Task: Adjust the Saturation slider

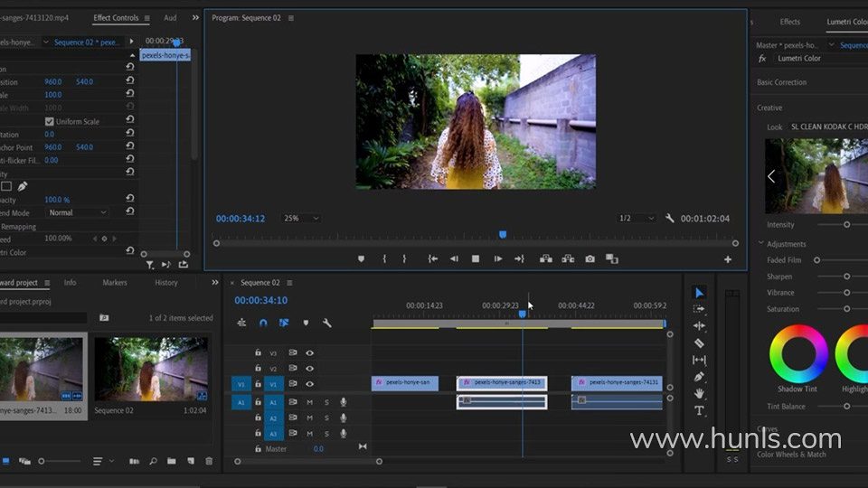Action: 846,309
